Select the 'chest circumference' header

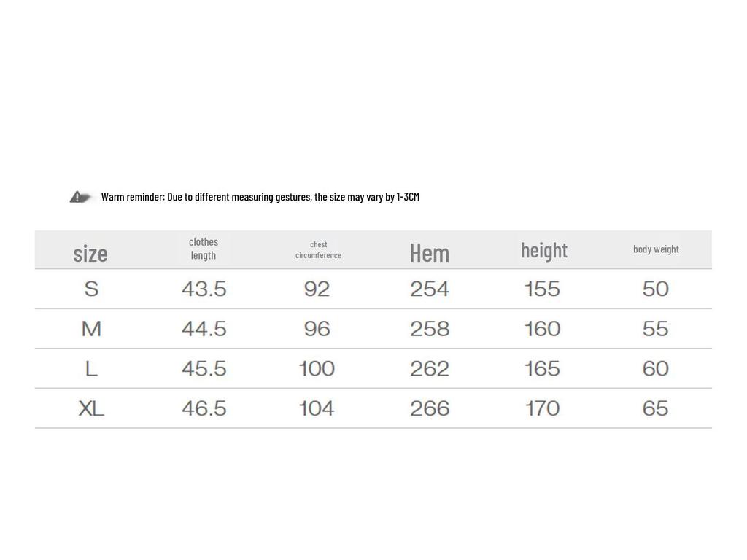(318, 249)
